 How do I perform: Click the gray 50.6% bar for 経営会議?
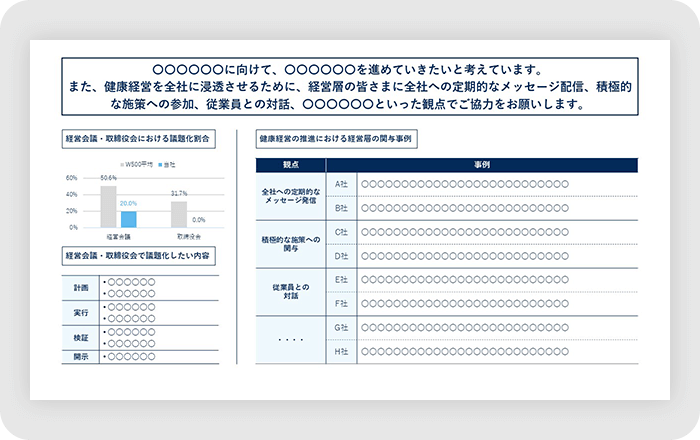(x=108, y=207)
